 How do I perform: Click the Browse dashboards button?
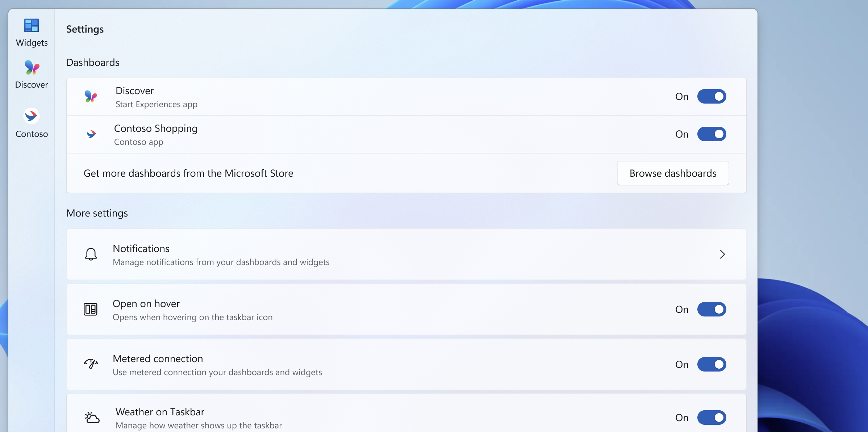coord(673,173)
